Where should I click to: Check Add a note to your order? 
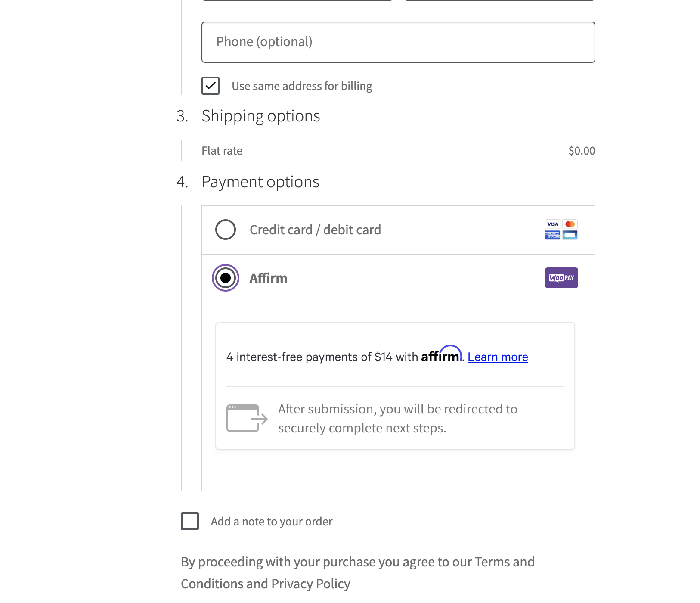tap(189, 522)
